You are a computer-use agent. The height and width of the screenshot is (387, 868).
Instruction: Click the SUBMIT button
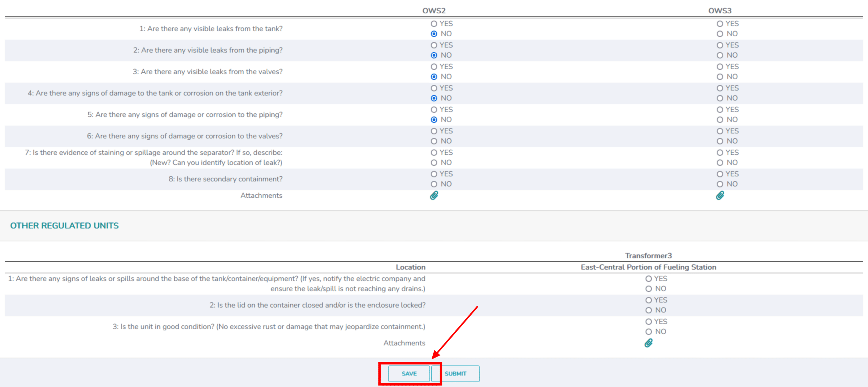(455, 373)
